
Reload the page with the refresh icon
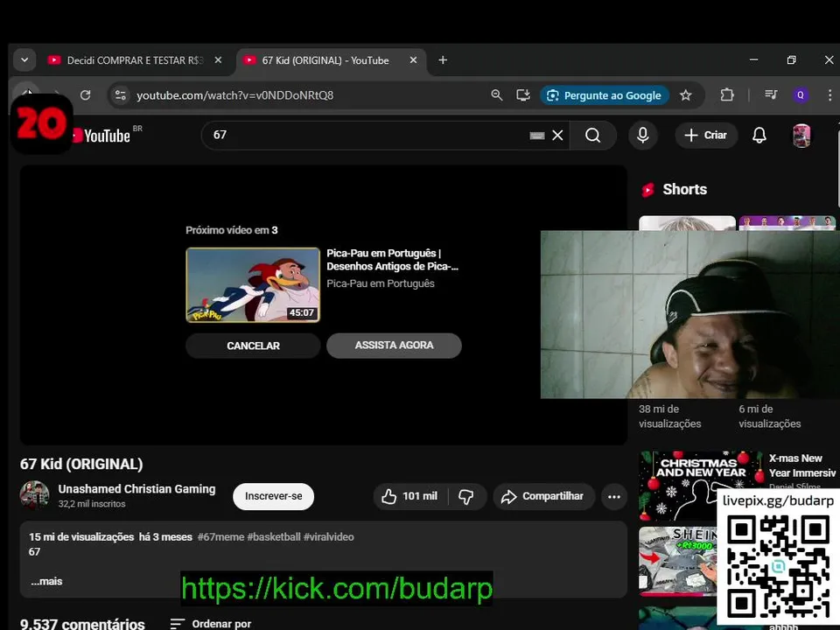(85, 95)
